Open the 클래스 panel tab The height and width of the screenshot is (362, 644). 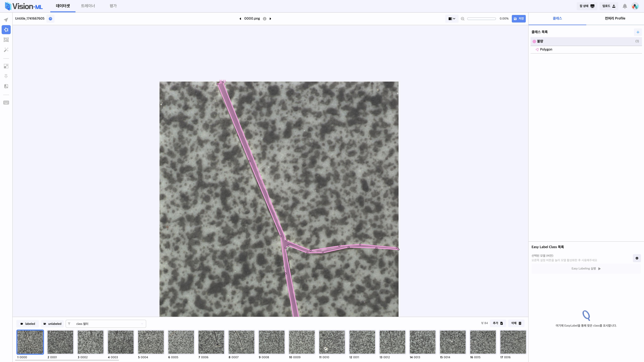tap(557, 18)
